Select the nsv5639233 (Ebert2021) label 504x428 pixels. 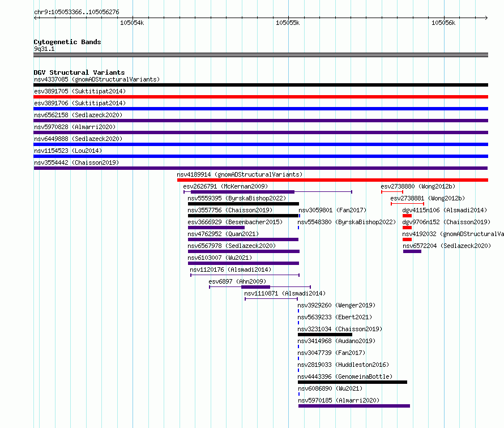(335, 317)
